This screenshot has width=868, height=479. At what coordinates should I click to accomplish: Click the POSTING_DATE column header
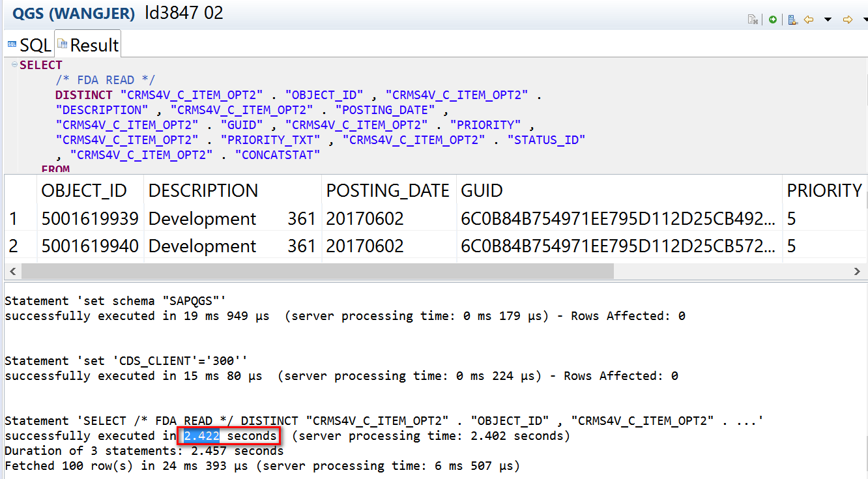388,190
